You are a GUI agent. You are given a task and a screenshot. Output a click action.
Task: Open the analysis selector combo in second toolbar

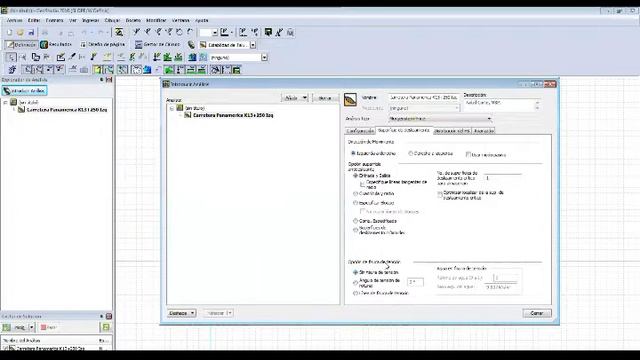point(253,45)
